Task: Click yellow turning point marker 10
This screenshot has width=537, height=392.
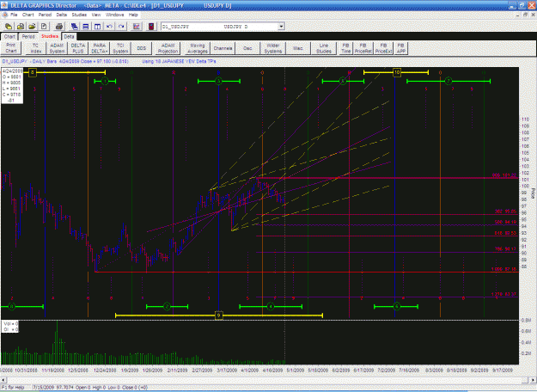Action: pyautogui.click(x=397, y=72)
